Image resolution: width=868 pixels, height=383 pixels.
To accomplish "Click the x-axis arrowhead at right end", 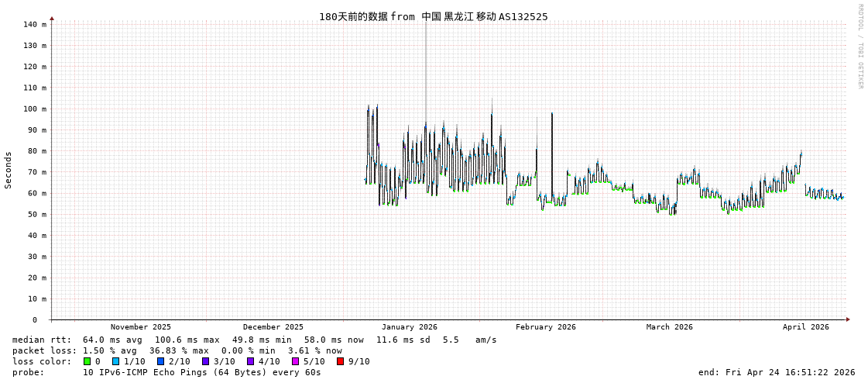I will [848, 319].
